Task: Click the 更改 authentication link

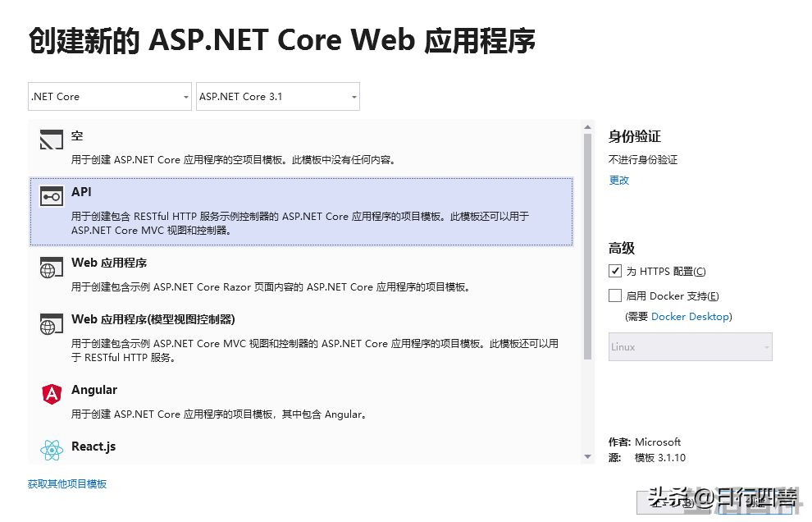Action: point(618,180)
